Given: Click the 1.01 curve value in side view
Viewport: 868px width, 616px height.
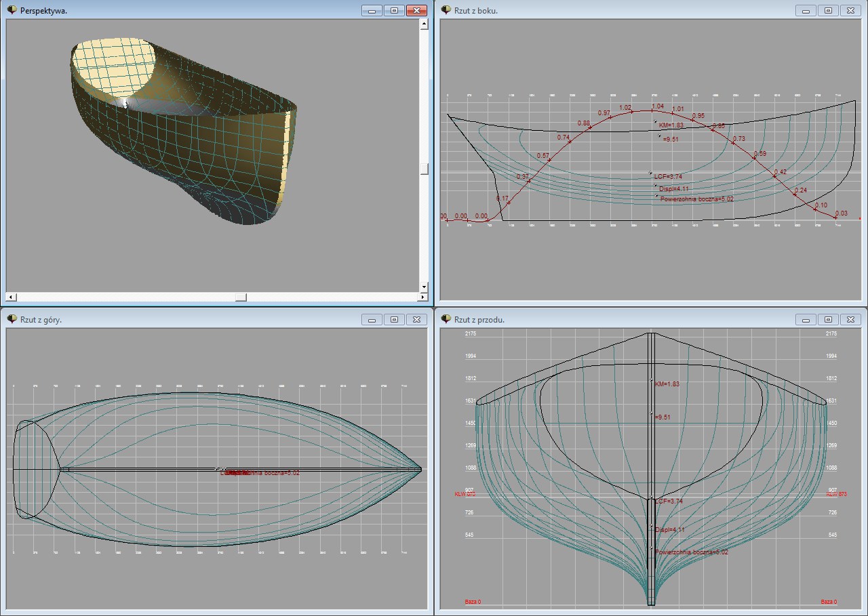Looking at the screenshot, I should [677, 109].
